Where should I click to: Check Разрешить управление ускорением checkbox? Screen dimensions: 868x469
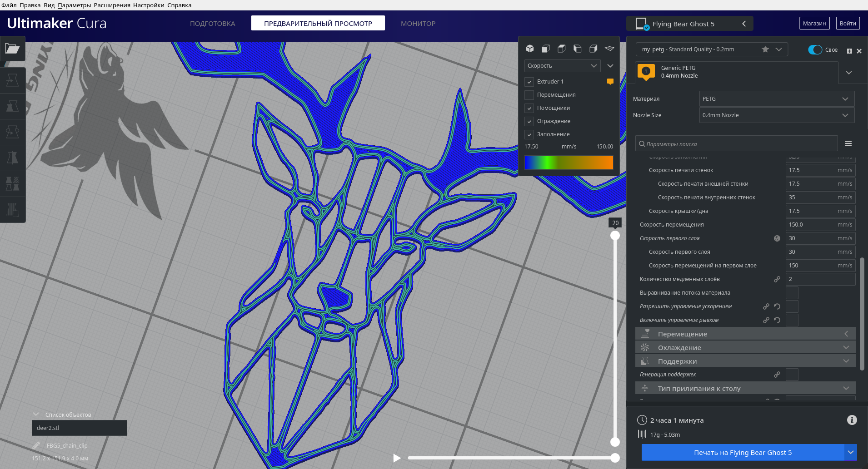[x=792, y=306]
